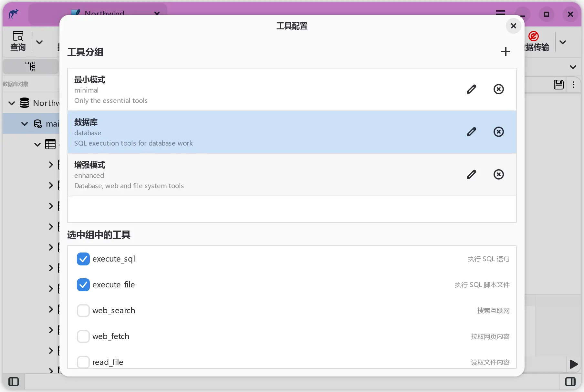Close the Northwind tab

tap(157, 13)
